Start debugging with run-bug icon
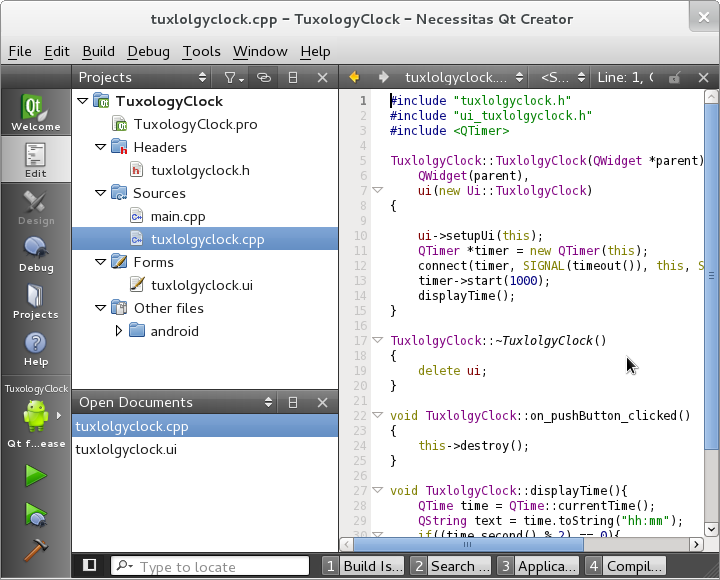The image size is (720, 580). tap(36, 514)
